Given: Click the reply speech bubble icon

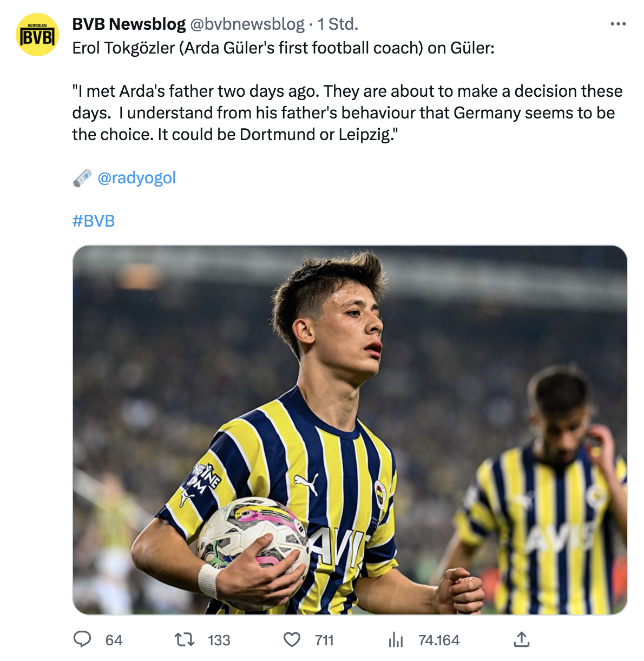Looking at the screenshot, I should (x=82, y=639).
